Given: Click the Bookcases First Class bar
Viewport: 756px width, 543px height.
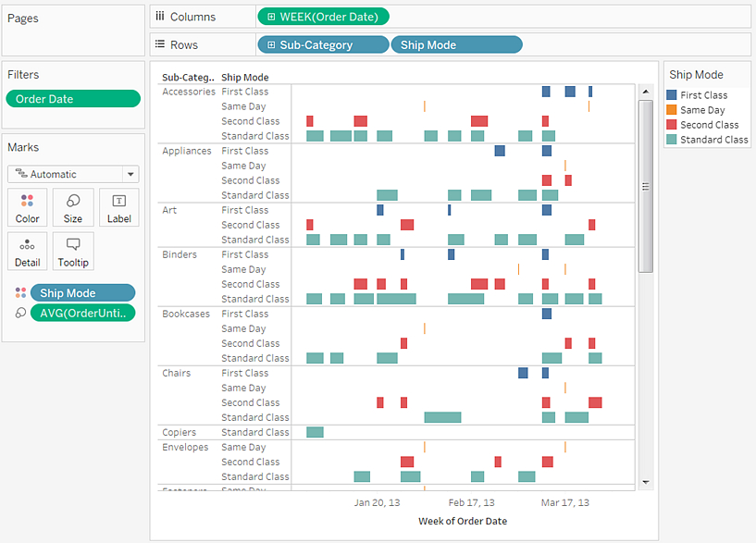Looking at the screenshot, I should (x=547, y=314).
